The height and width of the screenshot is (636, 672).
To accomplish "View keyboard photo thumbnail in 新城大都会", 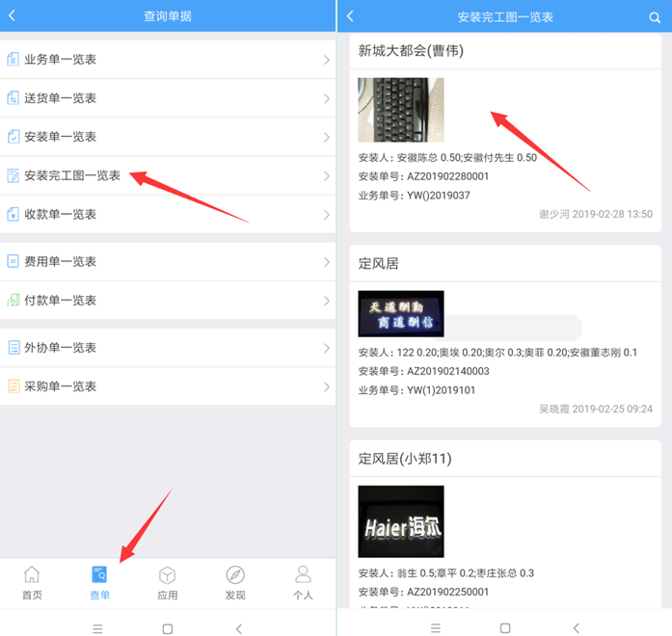I will coord(400,110).
